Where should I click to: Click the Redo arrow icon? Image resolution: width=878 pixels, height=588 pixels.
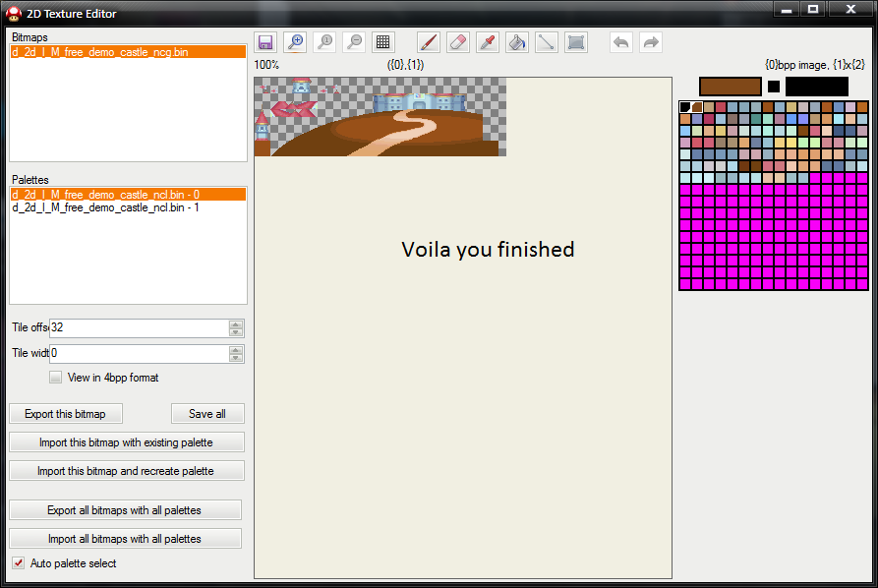pyautogui.click(x=651, y=42)
